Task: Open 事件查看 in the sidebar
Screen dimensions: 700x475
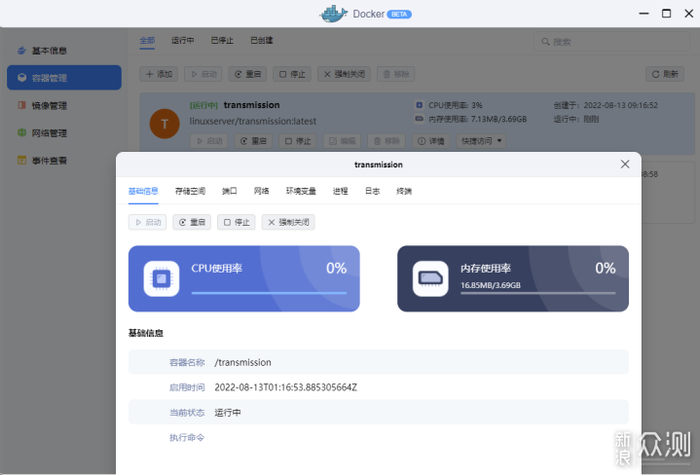Action: (64, 160)
